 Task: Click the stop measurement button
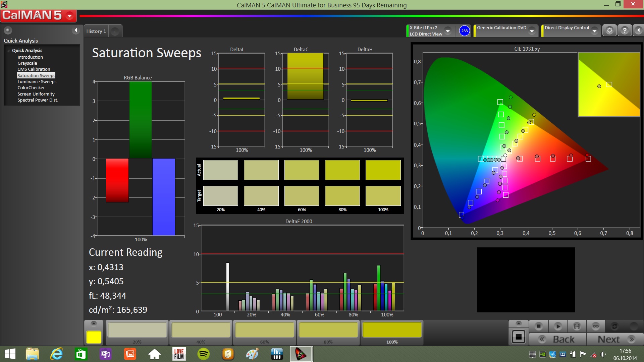(539, 326)
